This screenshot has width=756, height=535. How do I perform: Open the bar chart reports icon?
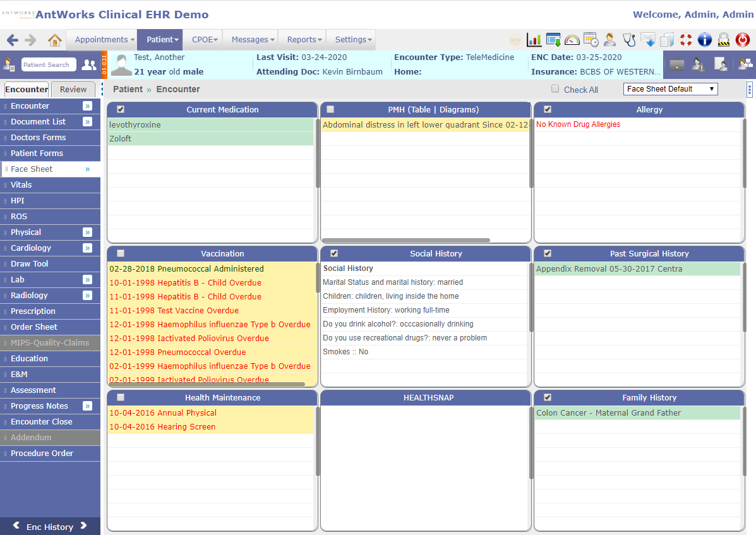(x=534, y=40)
